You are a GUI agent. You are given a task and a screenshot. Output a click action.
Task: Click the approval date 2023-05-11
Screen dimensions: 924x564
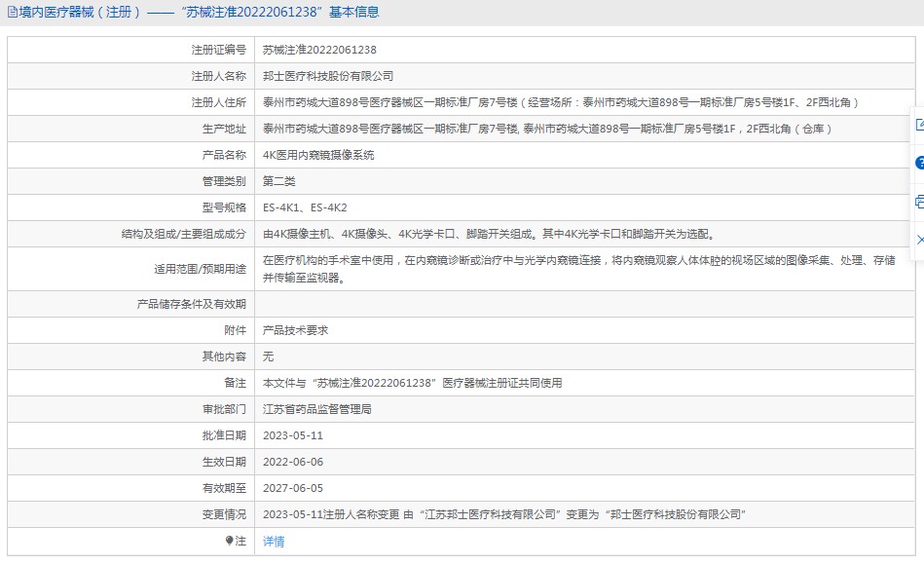pyautogui.click(x=293, y=435)
